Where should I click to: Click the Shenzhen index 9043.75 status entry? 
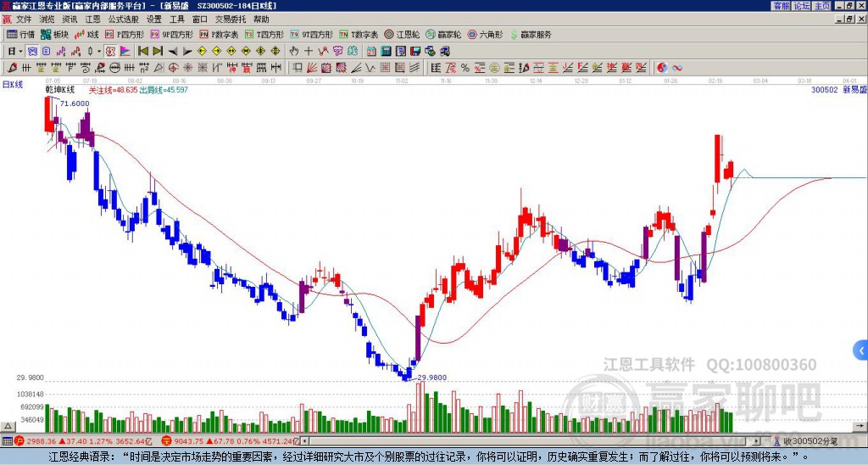coord(231,441)
